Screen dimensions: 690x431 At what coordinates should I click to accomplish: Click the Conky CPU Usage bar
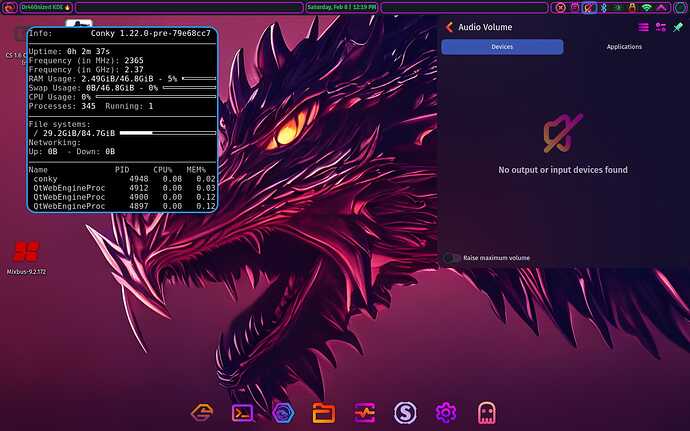click(156, 97)
